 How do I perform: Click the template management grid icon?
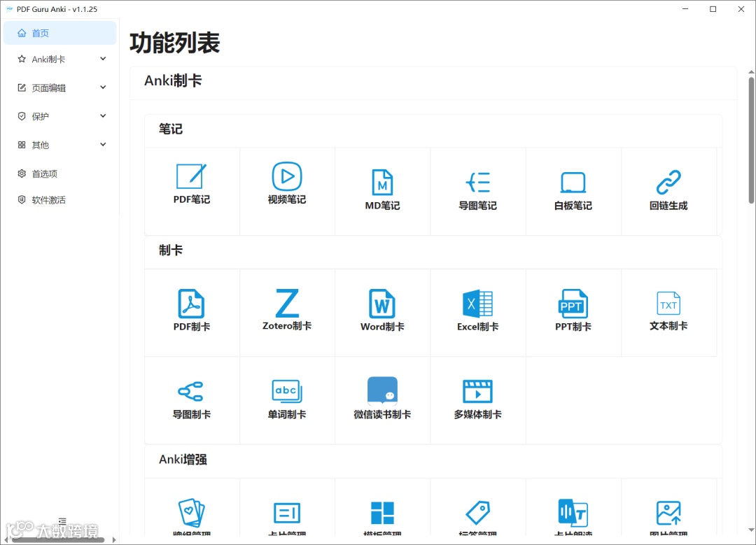pos(382,513)
